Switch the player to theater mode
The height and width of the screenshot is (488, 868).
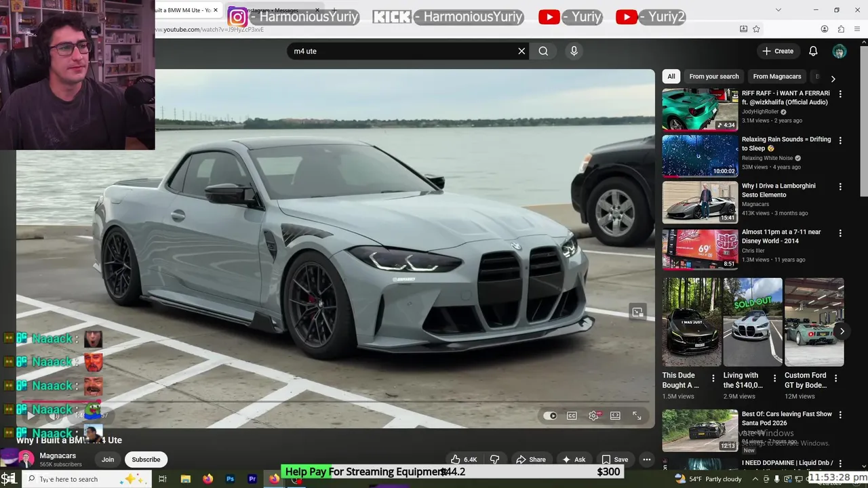click(x=615, y=415)
